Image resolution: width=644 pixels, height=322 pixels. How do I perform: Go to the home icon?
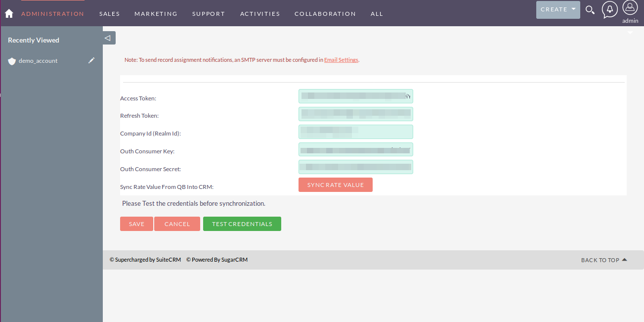9,13
